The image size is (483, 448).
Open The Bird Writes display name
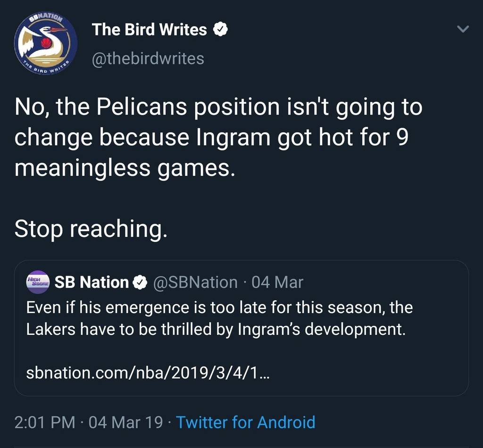click(x=150, y=30)
